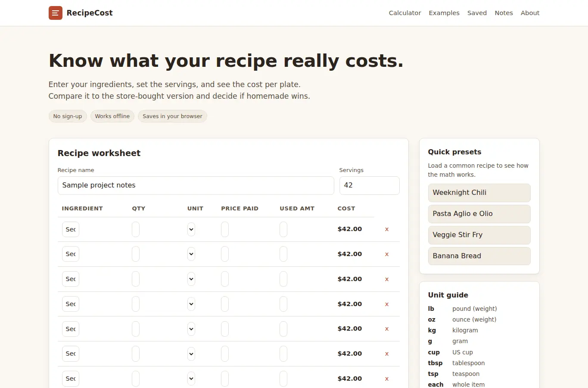Click the second row's ingredient name field
Screen dimensions: 588x388
tap(71, 254)
